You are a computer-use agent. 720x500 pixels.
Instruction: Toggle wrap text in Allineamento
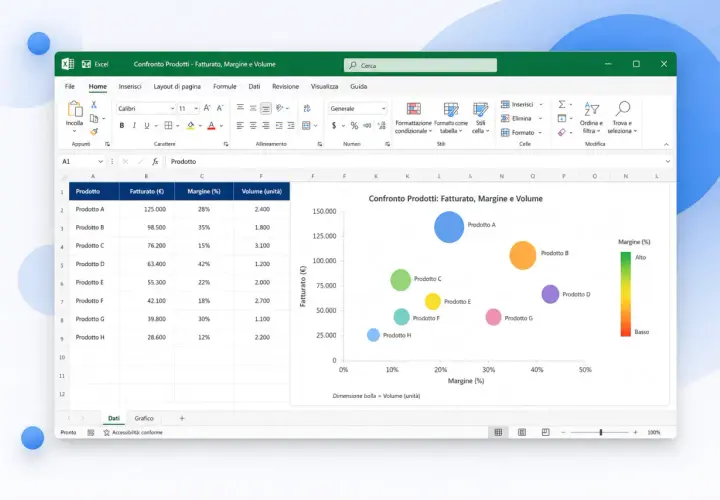307,108
